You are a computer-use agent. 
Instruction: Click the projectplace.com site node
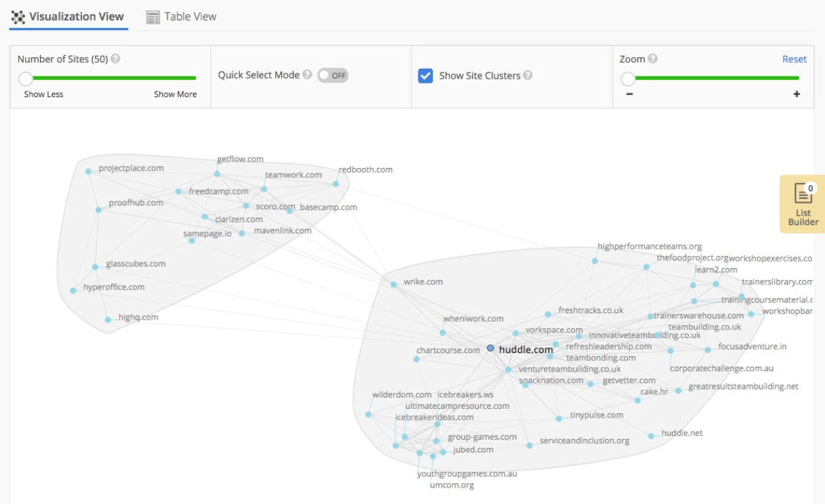pos(87,172)
